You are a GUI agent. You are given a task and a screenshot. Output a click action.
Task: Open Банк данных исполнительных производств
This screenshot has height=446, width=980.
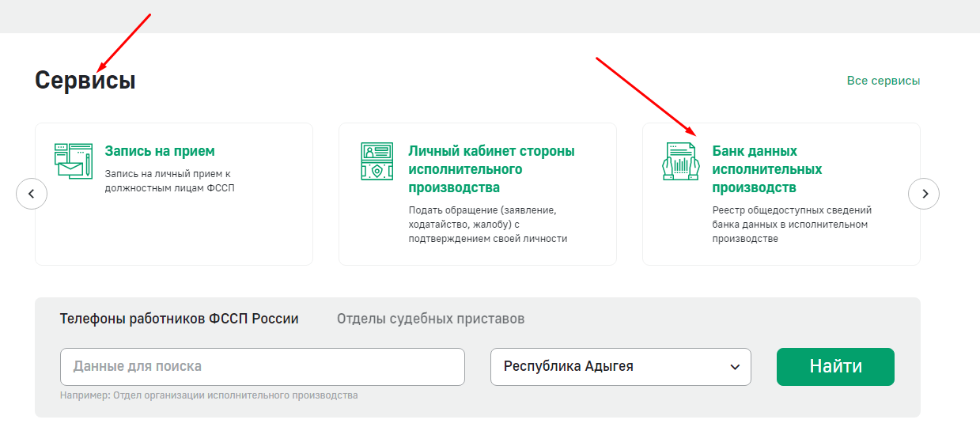(767, 169)
